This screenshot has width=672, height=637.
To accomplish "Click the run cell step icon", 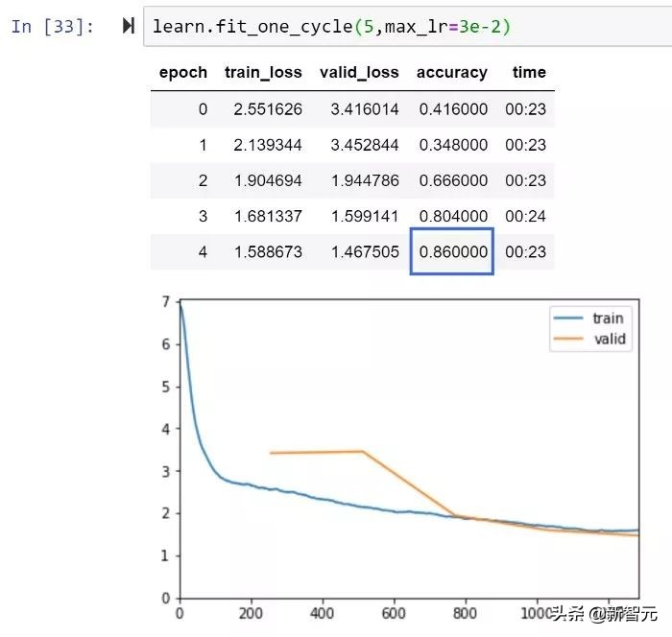I will pos(129,26).
